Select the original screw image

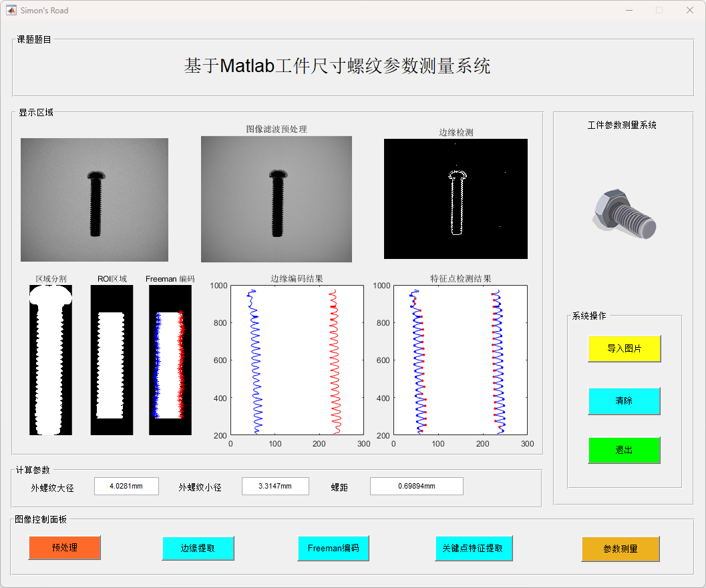94,200
